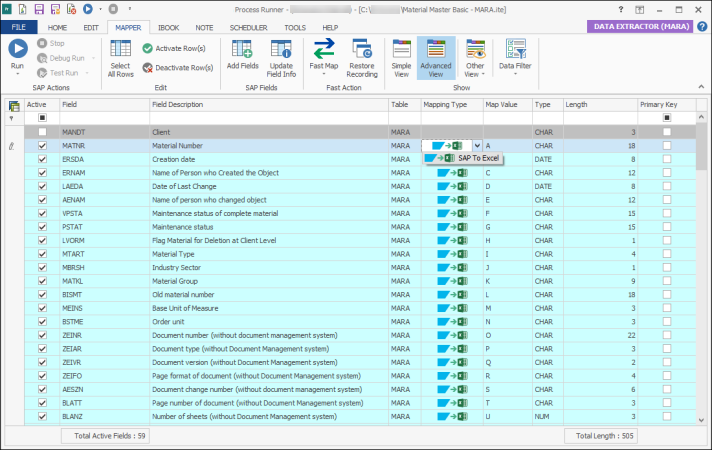Switch to the IBOOK tab
This screenshot has width=712, height=450.
pos(168,28)
